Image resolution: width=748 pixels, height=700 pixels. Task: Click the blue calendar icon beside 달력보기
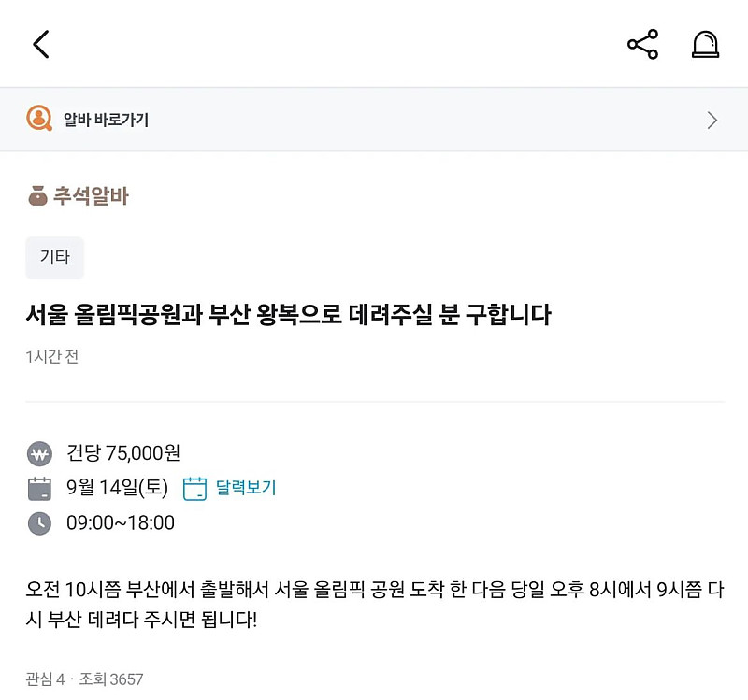click(194, 488)
